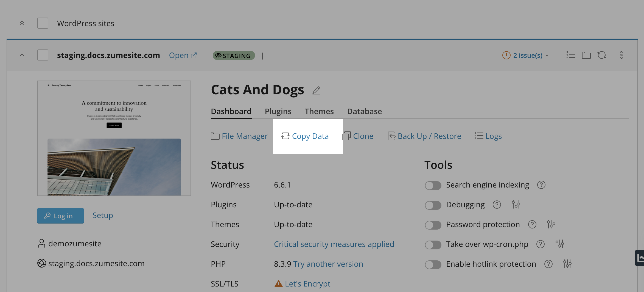Show help for Take over wp-cron.php

point(540,244)
